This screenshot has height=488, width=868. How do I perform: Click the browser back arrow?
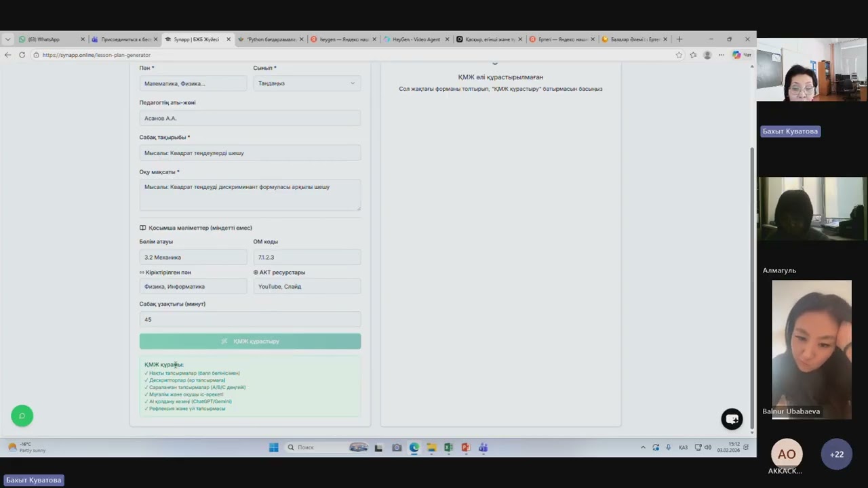pos(8,55)
